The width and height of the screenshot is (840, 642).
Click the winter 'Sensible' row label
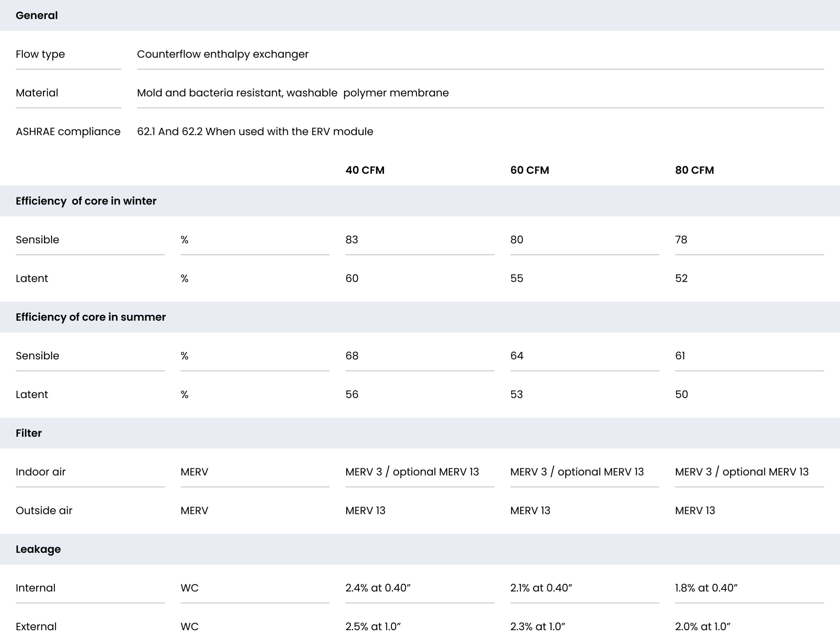[x=37, y=240]
